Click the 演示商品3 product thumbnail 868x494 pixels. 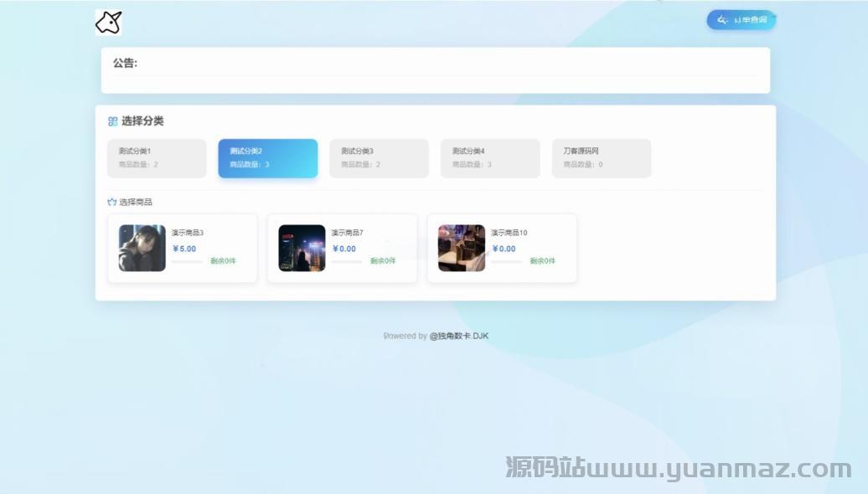(142, 248)
